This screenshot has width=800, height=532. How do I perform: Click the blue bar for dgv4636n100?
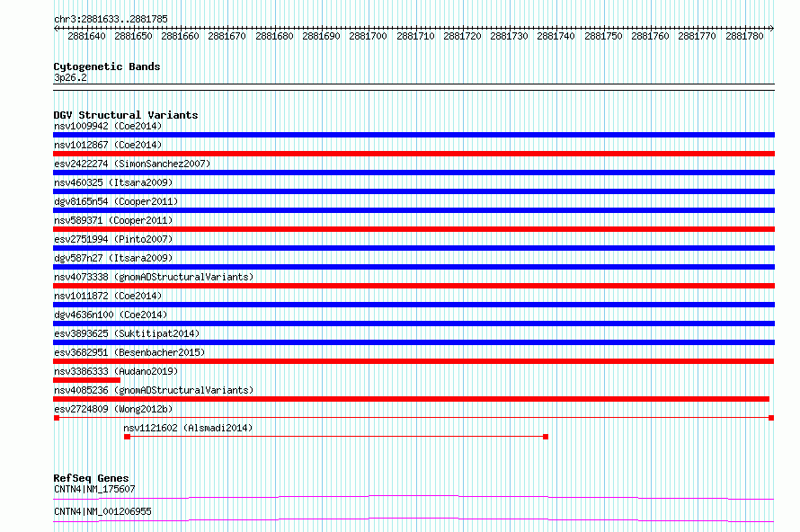point(413,324)
